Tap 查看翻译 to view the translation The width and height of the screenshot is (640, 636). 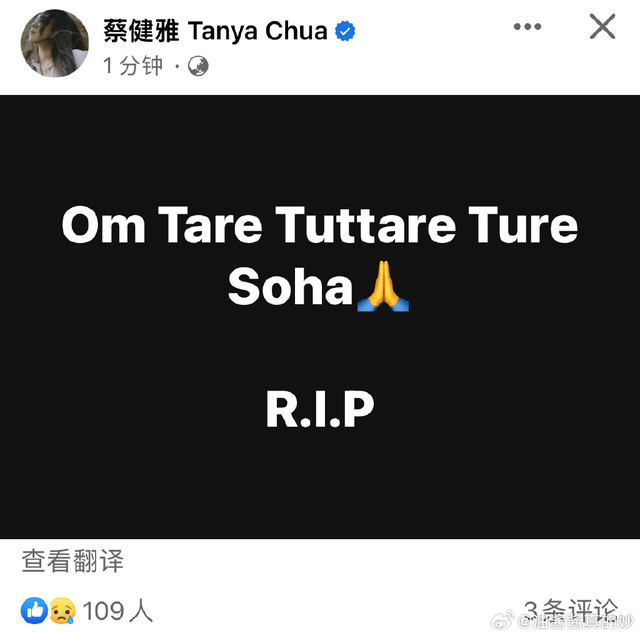72,561
